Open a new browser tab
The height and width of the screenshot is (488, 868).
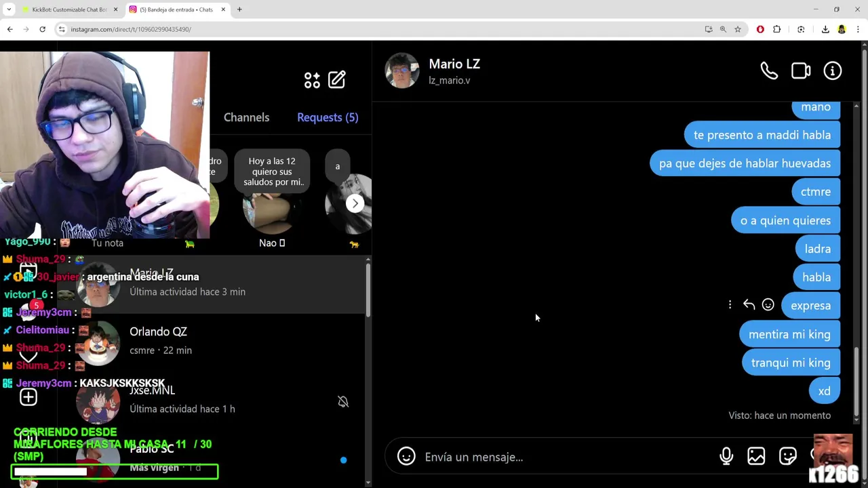[239, 9]
